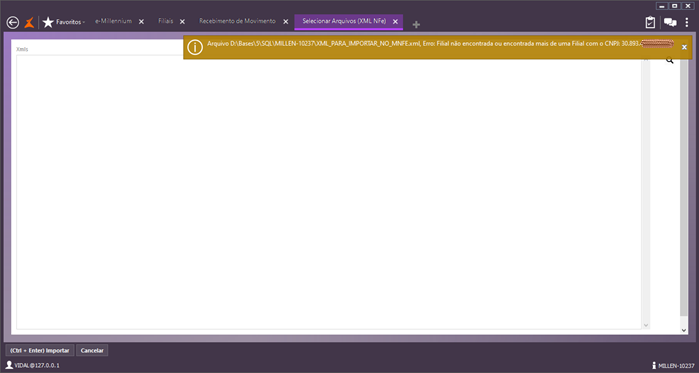Click the (Ctrl + Enter) Importar button
The width and height of the screenshot is (699, 373).
(x=40, y=351)
